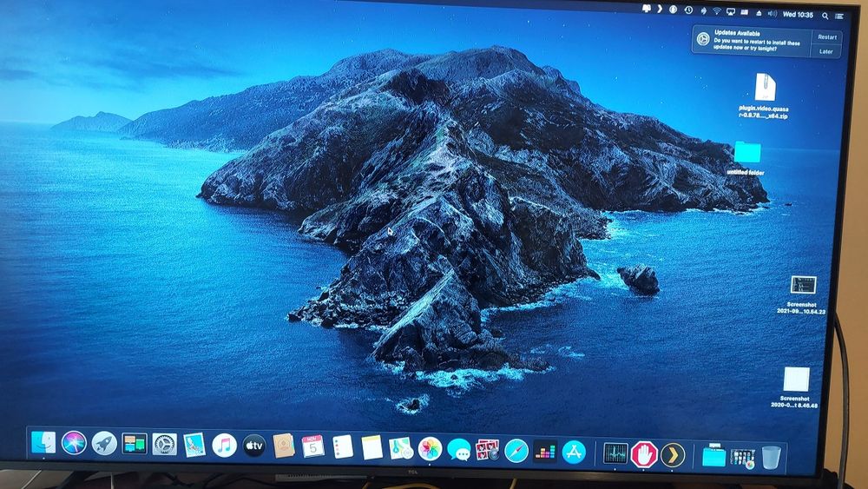Open Deezer equalizer-bars app in Dock
The width and height of the screenshot is (868, 489).
(545, 452)
